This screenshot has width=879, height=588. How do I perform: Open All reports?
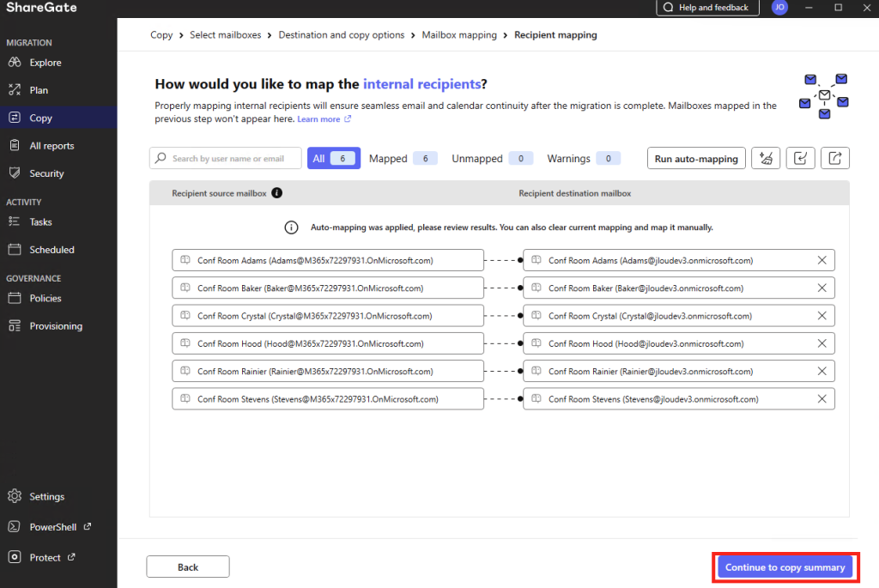coord(52,146)
